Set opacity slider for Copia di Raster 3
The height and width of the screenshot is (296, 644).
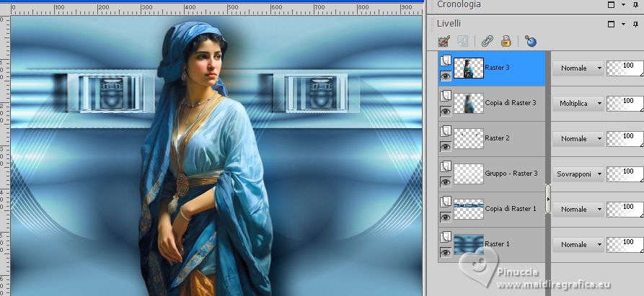625,103
